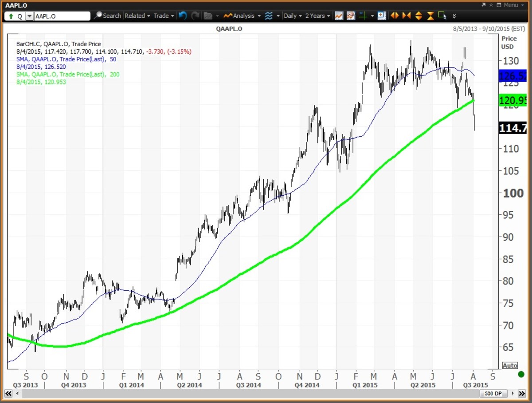The width and height of the screenshot is (532, 403).
Task: Click the jump-to-start double-arrow button
Action: click(x=8, y=394)
